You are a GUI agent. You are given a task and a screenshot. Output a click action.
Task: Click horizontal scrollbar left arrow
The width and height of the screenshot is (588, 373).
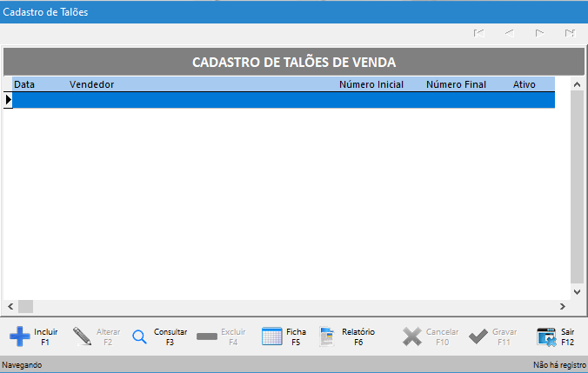pos(10,307)
